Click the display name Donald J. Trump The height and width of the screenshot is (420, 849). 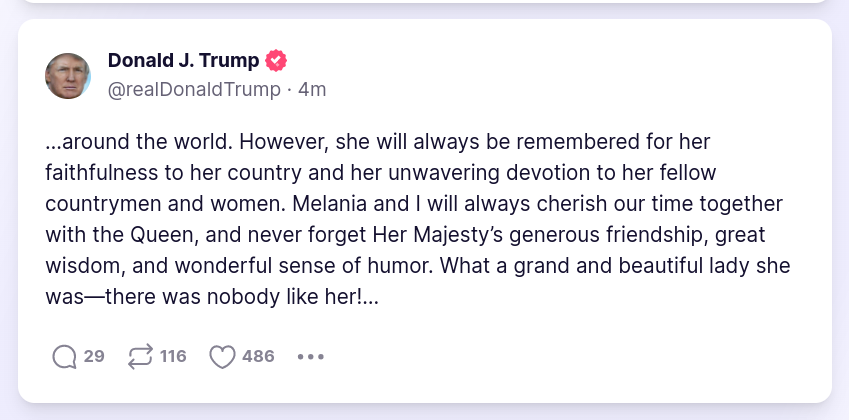[183, 61]
